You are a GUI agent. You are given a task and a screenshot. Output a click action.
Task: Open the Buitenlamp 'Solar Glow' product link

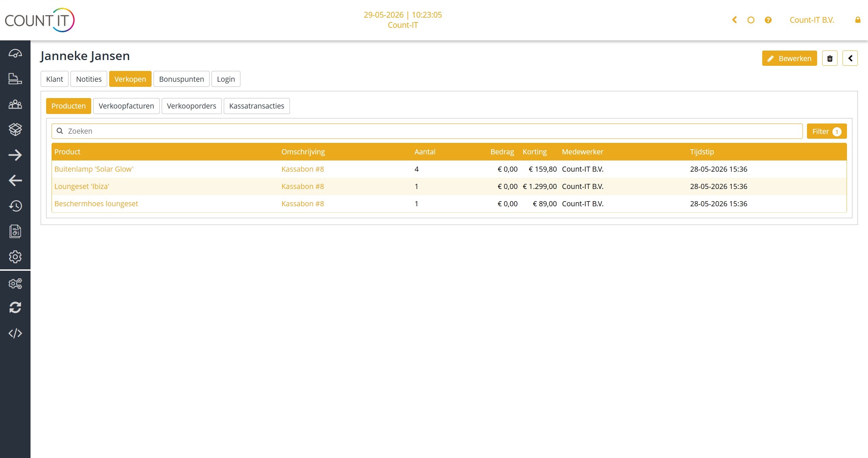coord(94,169)
